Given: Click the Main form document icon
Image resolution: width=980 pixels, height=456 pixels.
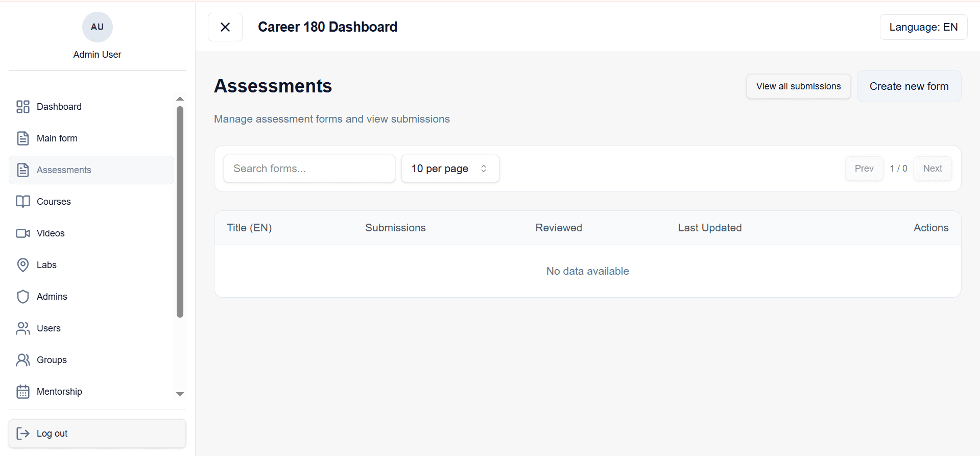Looking at the screenshot, I should (x=23, y=138).
